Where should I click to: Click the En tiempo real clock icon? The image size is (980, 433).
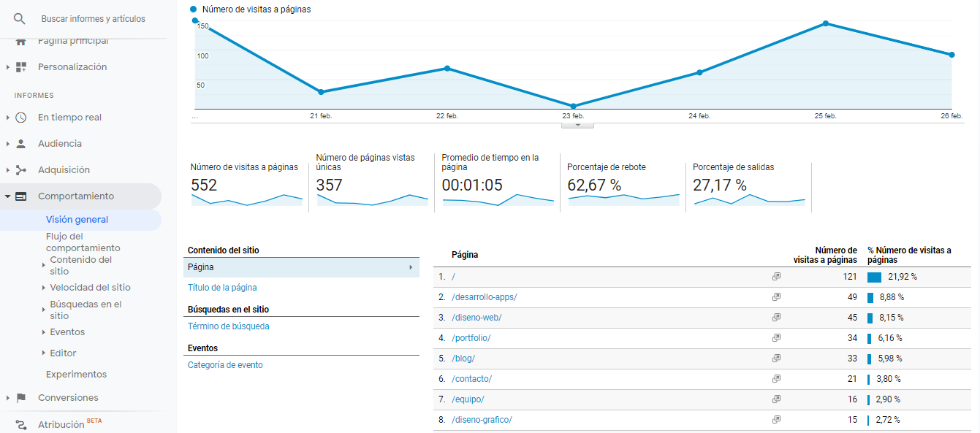pyautogui.click(x=21, y=118)
